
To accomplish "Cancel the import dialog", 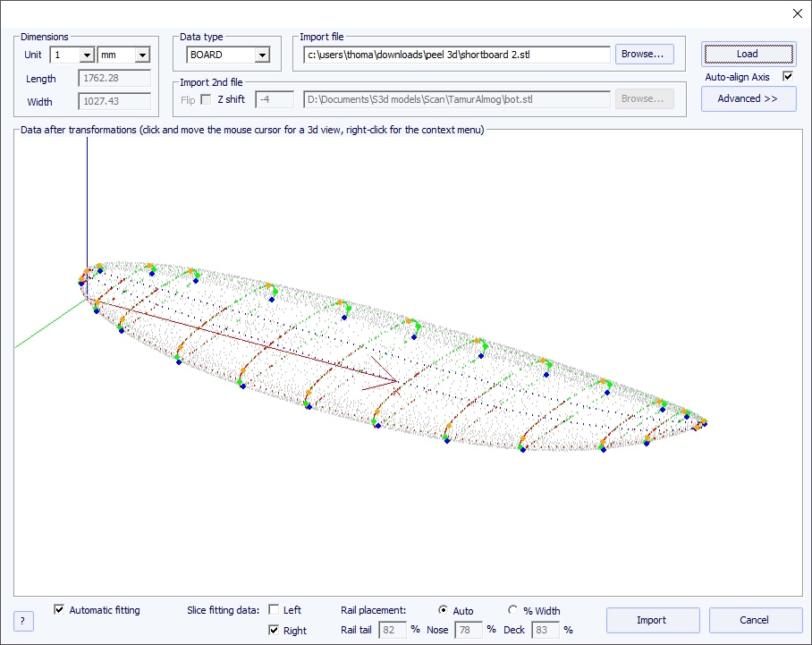I will 754,620.
